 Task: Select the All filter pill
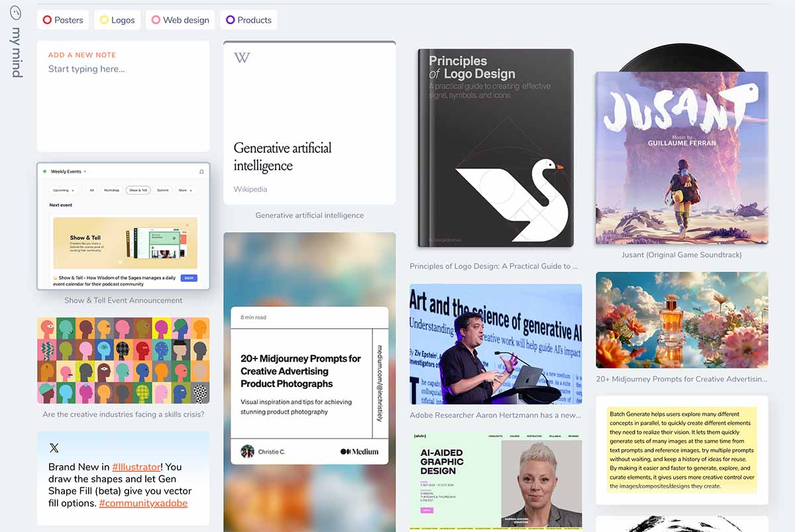pyautogui.click(x=92, y=190)
